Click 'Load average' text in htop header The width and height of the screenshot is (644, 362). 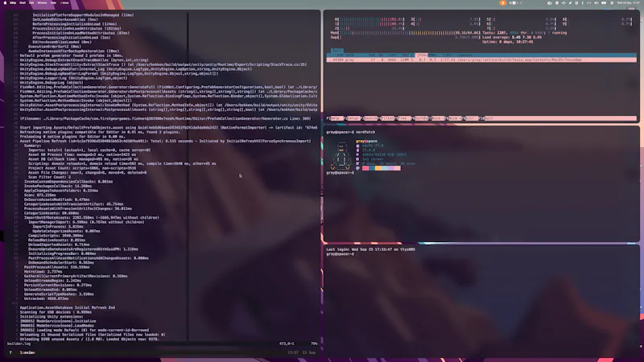(x=512, y=37)
